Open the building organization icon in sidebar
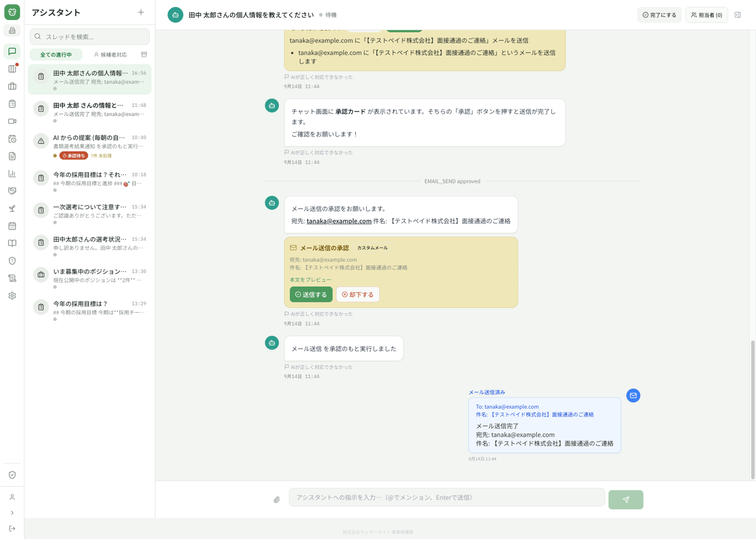The width and height of the screenshot is (756, 539). 12,31
